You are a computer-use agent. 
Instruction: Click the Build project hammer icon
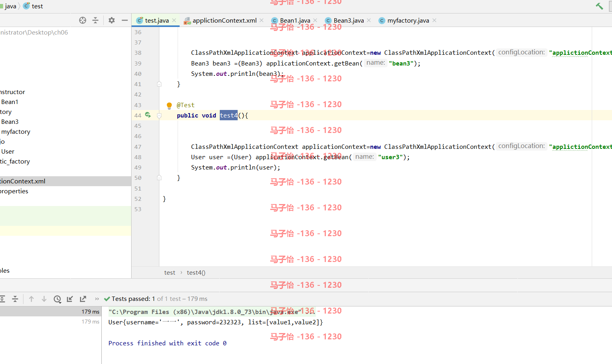pyautogui.click(x=599, y=6)
